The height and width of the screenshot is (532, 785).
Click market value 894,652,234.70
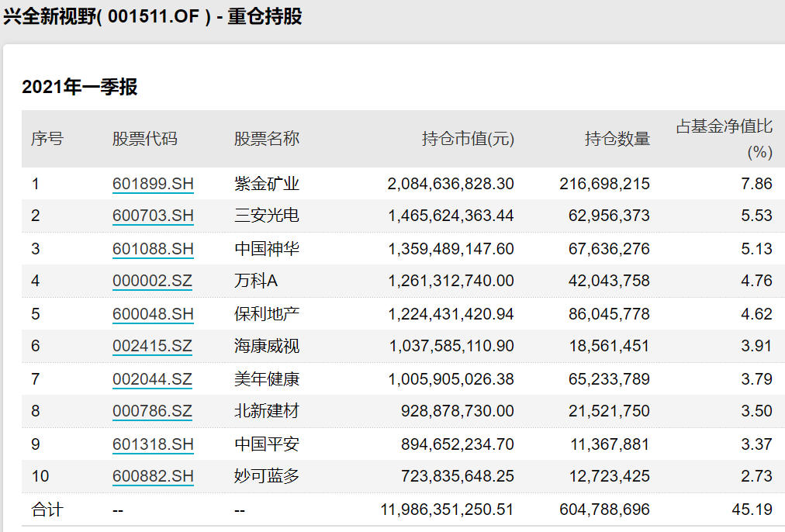pyautogui.click(x=457, y=444)
